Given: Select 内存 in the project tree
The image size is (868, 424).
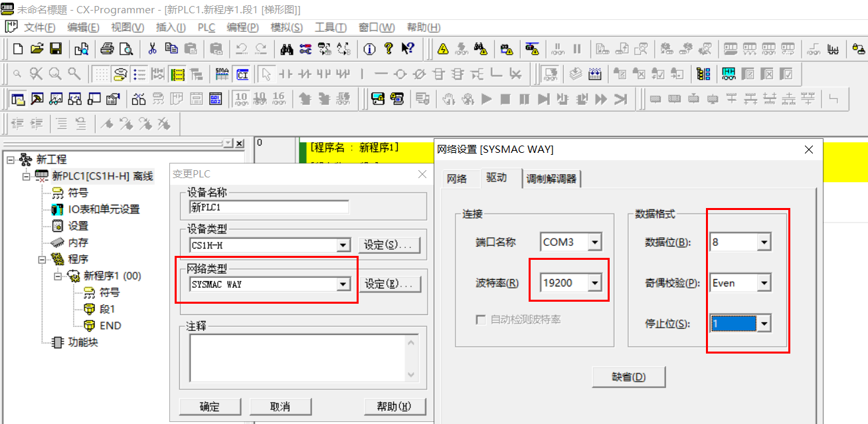Looking at the screenshot, I should 78,243.
